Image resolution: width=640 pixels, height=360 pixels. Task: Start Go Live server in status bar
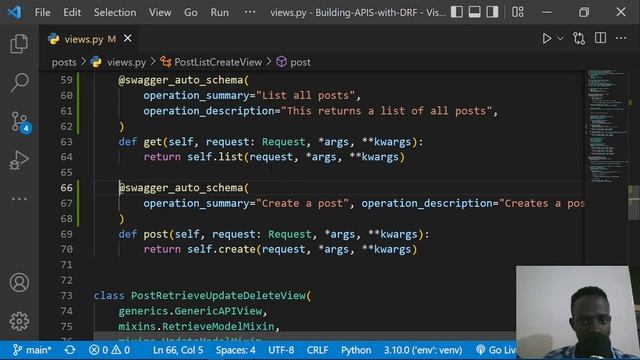pos(496,350)
